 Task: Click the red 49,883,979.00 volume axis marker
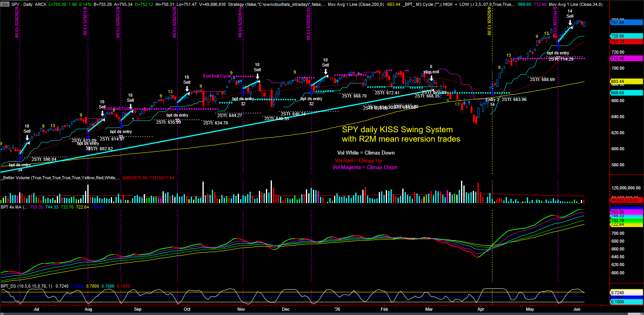pos(627,200)
